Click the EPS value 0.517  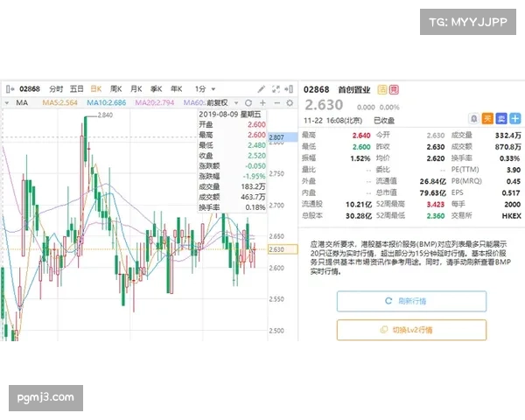[511, 192]
